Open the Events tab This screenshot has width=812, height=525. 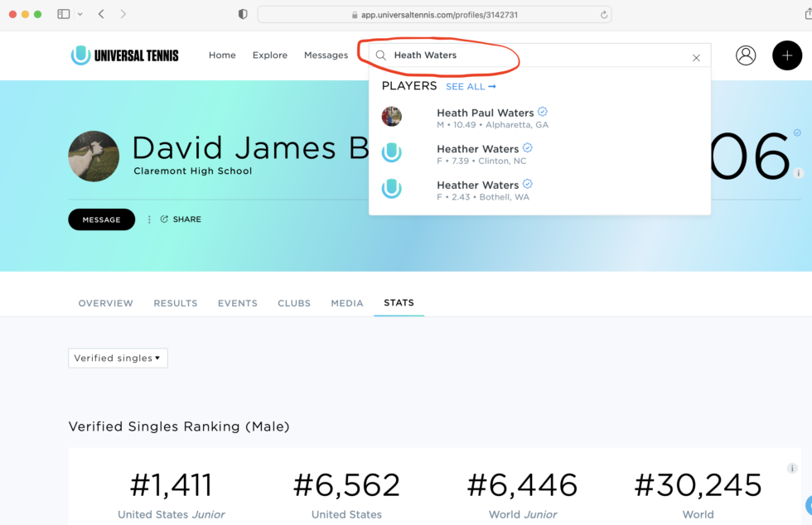pos(237,303)
